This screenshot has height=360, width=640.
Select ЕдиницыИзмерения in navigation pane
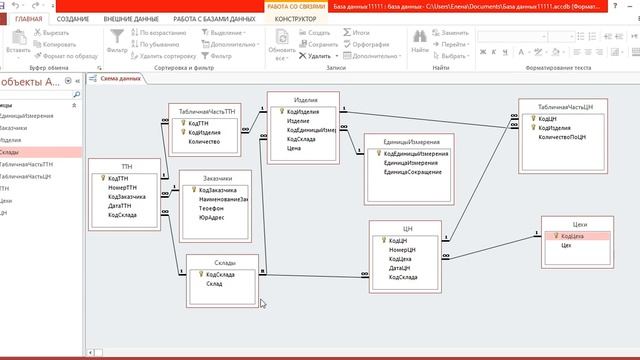pyautogui.click(x=26, y=116)
